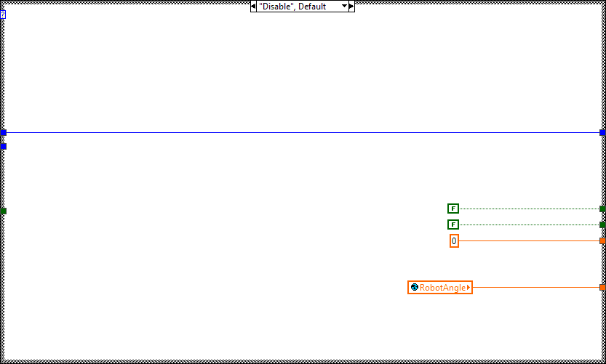Expand the RobotAngle variable arrow
Viewport: 606px width, 364px height.
469,288
